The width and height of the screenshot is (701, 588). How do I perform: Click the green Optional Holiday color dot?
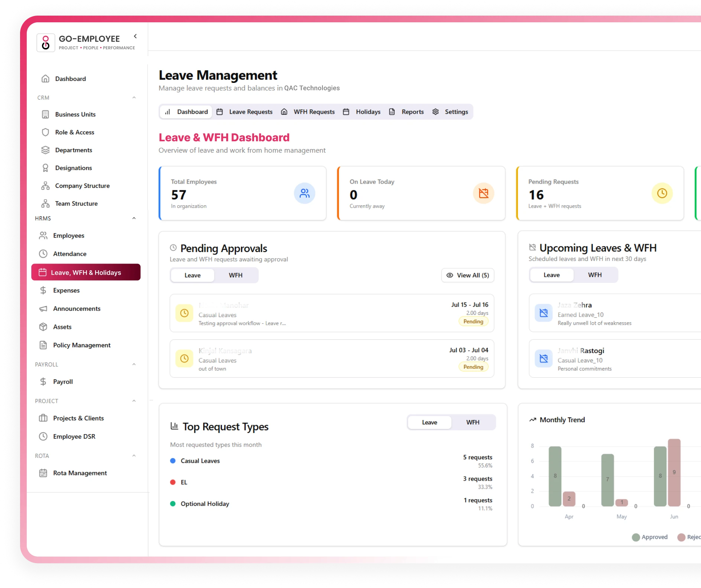(x=173, y=504)
